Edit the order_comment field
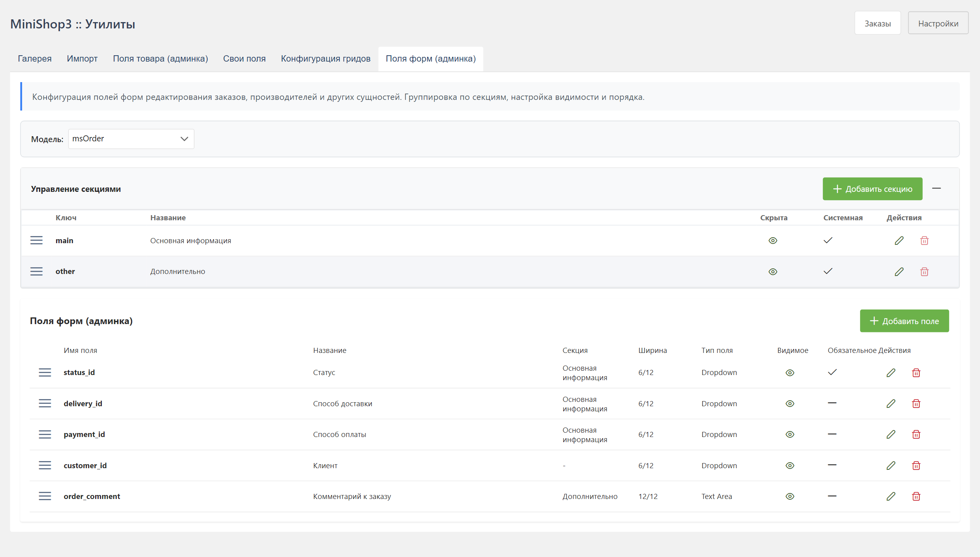 pyautogui.click(x=891, y=496)
